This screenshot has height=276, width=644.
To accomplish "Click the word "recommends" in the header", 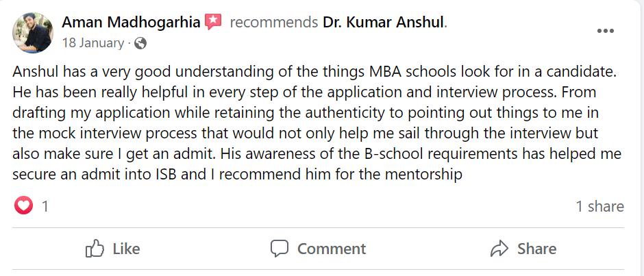I will (x=273, y=23).
